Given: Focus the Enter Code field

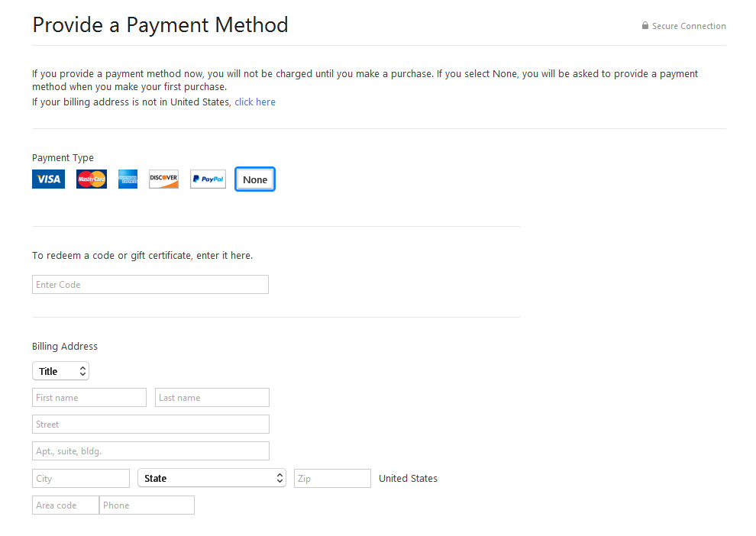Looking at the screenshot, I should 150,284.
